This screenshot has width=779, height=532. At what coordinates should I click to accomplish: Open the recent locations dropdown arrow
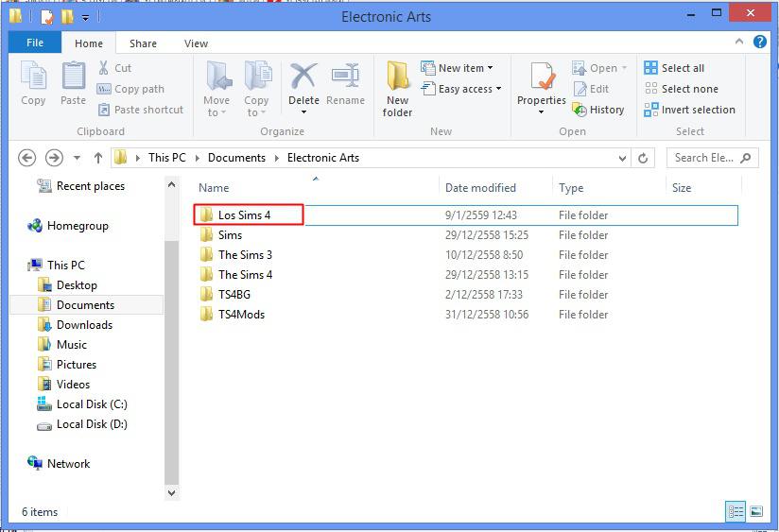coord(77,158)
